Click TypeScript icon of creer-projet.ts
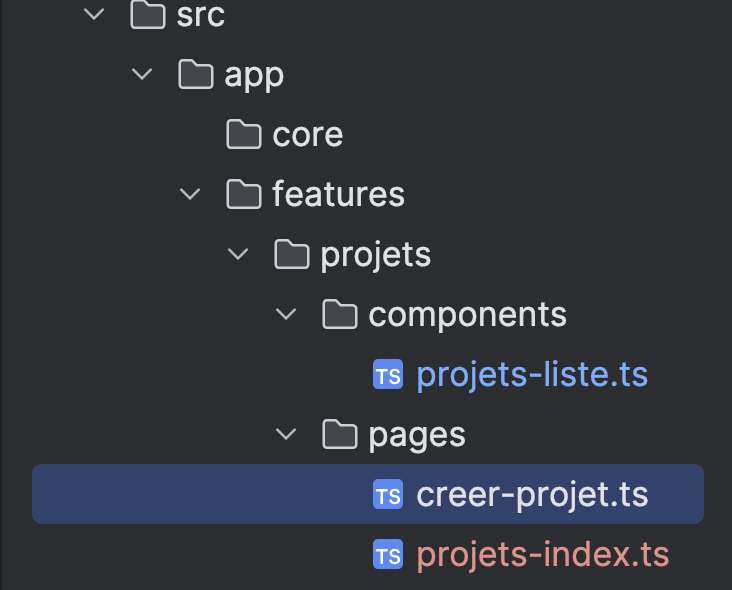The image size is (732, 590). coord(388,494)
